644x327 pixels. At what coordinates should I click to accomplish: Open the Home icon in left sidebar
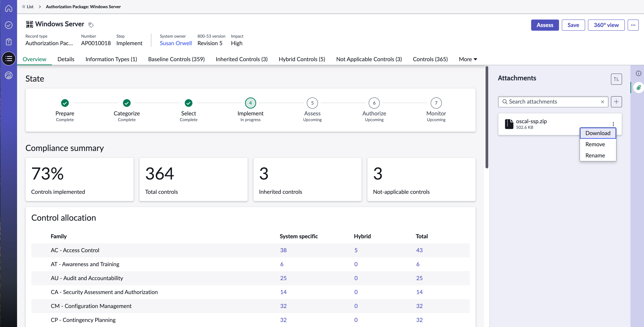point(9,8)
